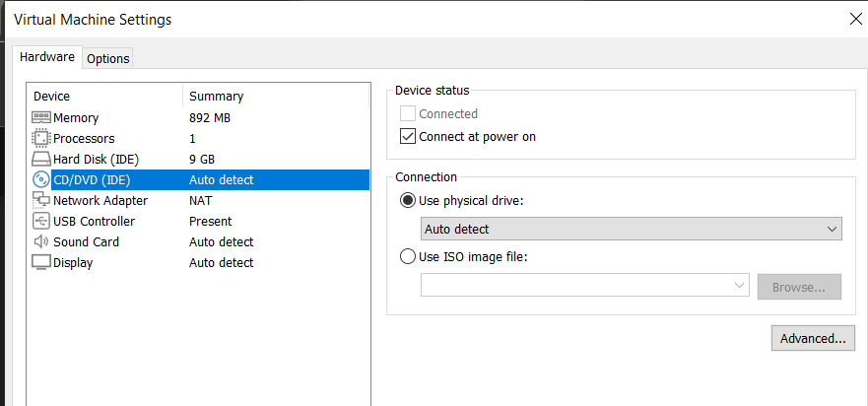
Task: Select the Network Adapter icon
Action: [x=41, y=200]
